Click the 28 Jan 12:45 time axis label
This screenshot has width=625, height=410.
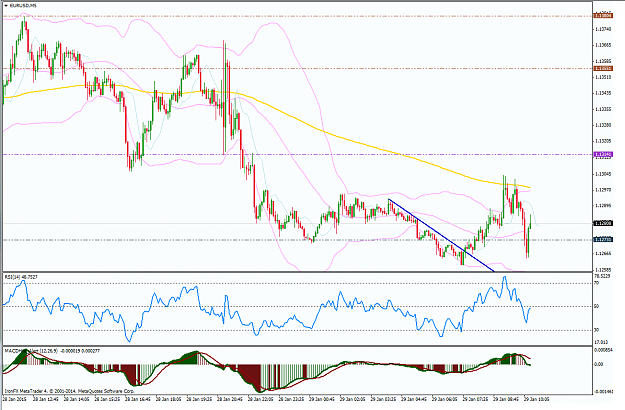pyautogui.click(x=46, y=398)
